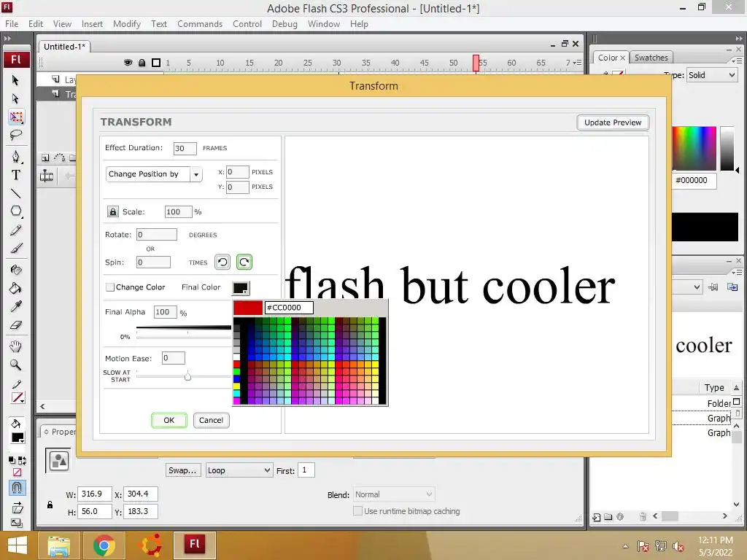Image resolution: width=747 pixels, height=560 pixels.
Task: Click the Effect Duration frames field
Action: [x=185, y=148]
